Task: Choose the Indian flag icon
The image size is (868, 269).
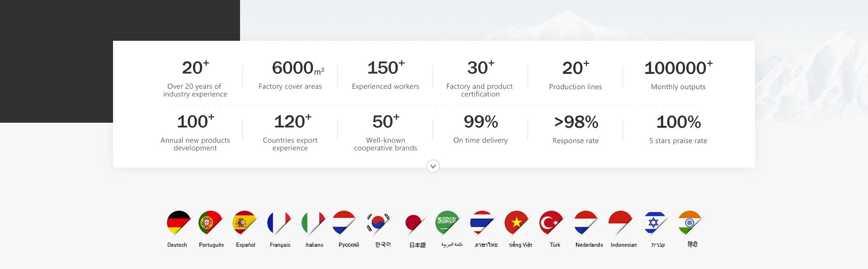Action: (x=689, y=222)
